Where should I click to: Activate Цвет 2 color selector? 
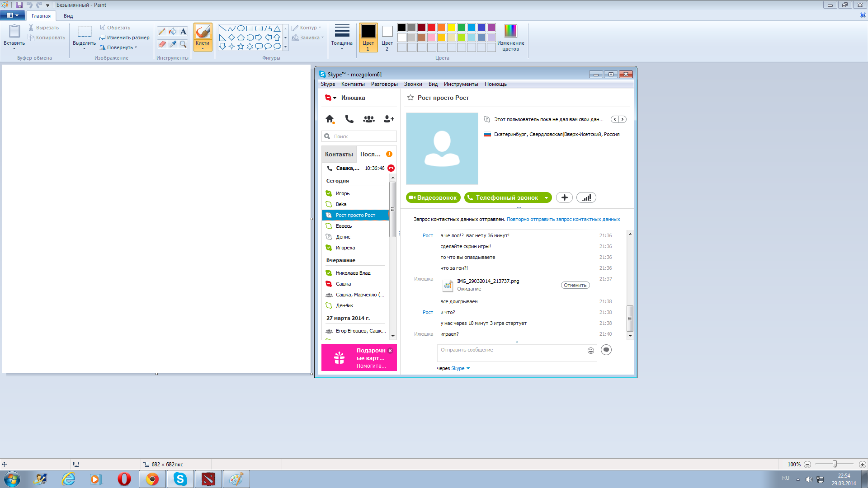click(387, 37)
